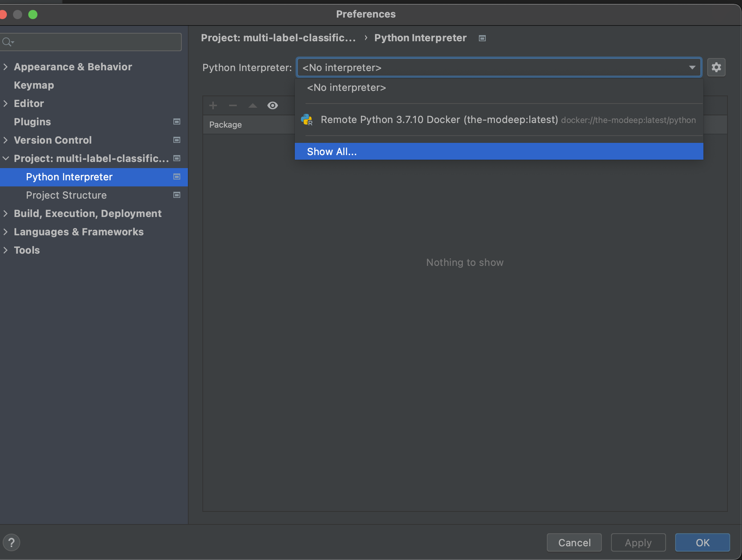The width and height of the screenshot is (742, 560).
Task: Click project-level icon beside Project Structure
Action: (x=177, y=195)
